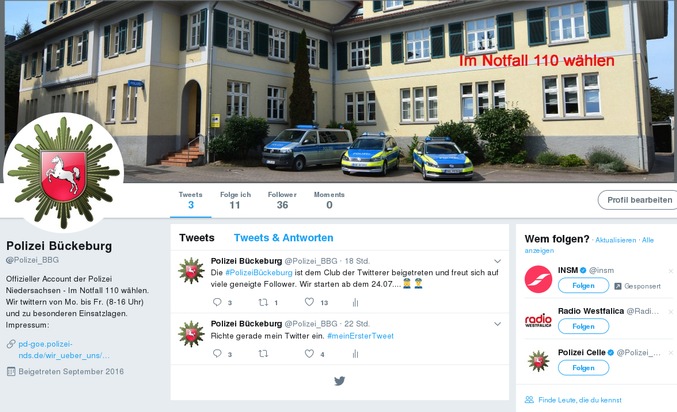The width and height of the screenshot is (677, 412).
Task: Like the #meinErsterTweet tweet
Action: coord(309,353)
